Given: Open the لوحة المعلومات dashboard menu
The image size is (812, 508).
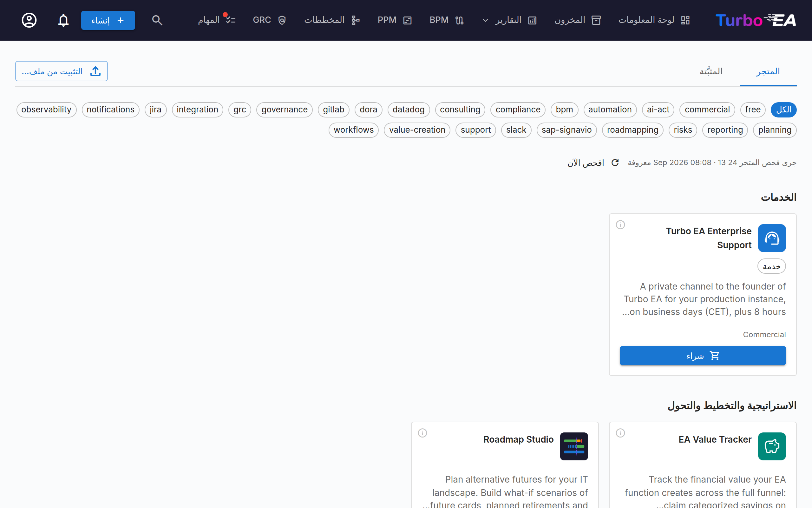Looking at the screenshot, I should [x=654, y=20].
